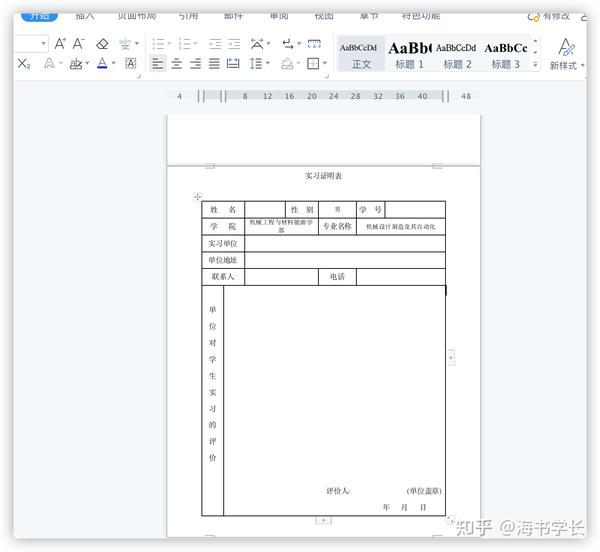600x552 pixels.
Task: Toggle distributed alignment
Action: (x=233, y=64)
